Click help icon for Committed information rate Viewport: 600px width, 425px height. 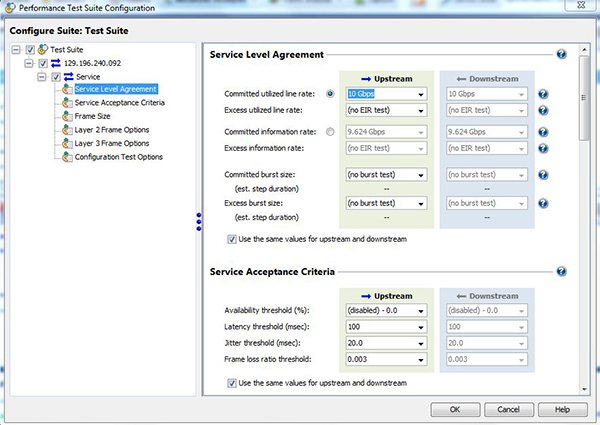(542, 131)
